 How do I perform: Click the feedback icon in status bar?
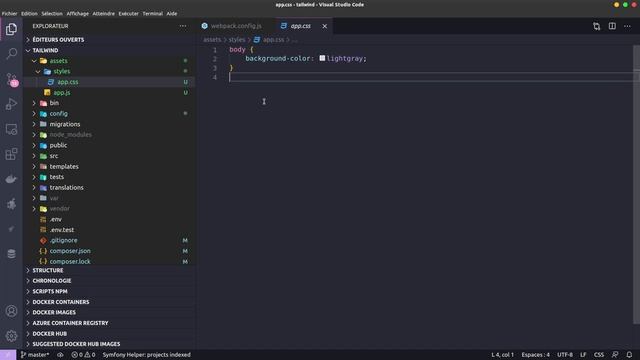[615, 355]
